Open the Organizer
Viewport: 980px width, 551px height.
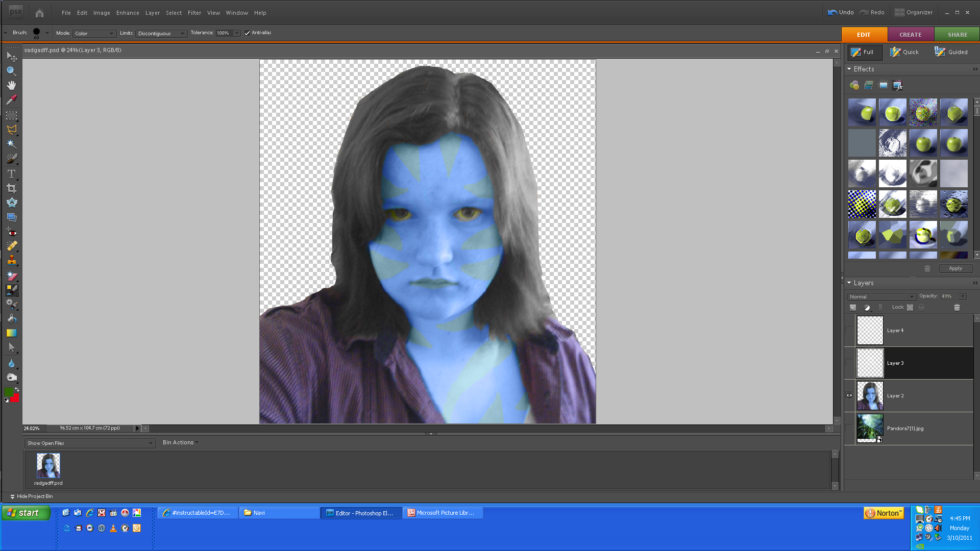[914, 12]
